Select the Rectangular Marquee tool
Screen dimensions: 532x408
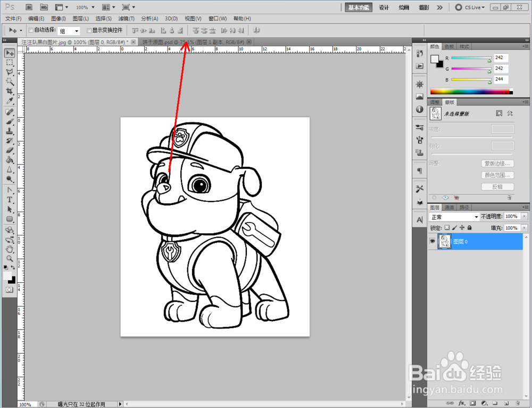point(10,62)
